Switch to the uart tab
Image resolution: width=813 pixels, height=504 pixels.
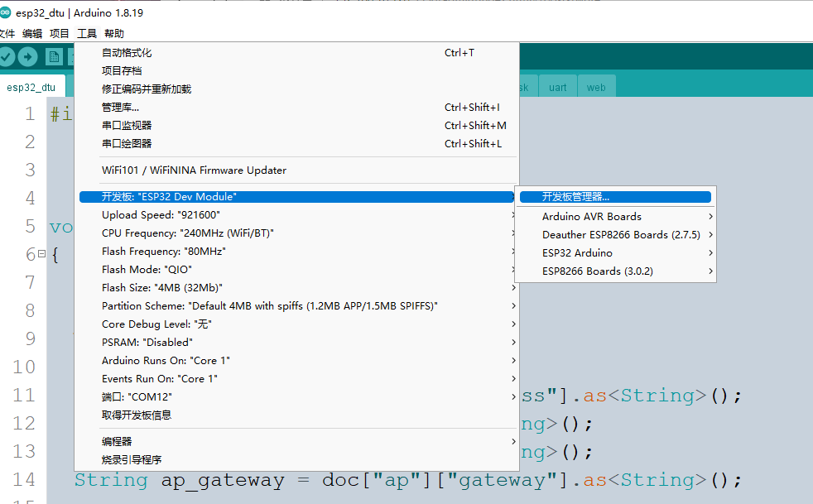(x=558, y=87)
